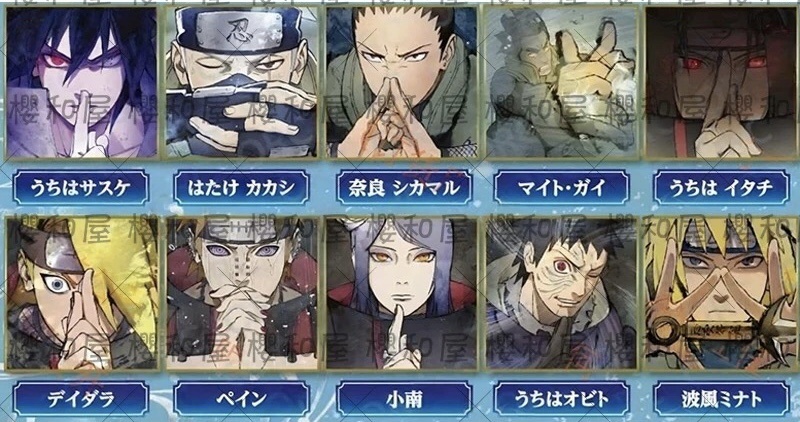Choose the scarred Obito portrait thumbnail

coord(561,293)
